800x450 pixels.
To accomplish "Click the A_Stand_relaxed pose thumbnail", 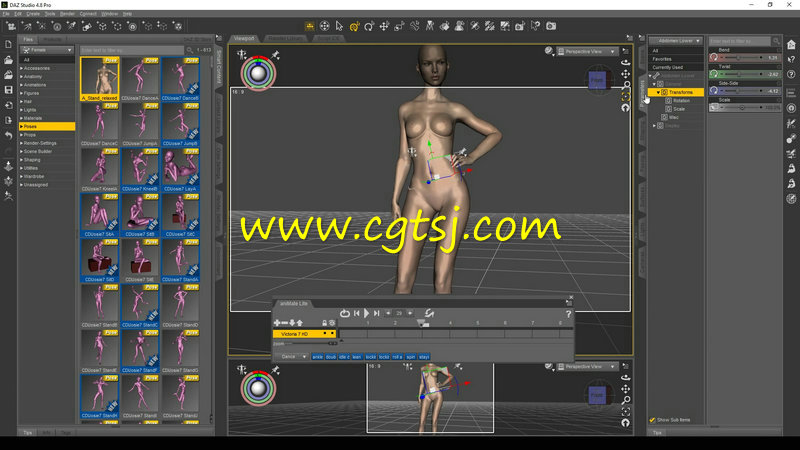I will tap(99, 79).
